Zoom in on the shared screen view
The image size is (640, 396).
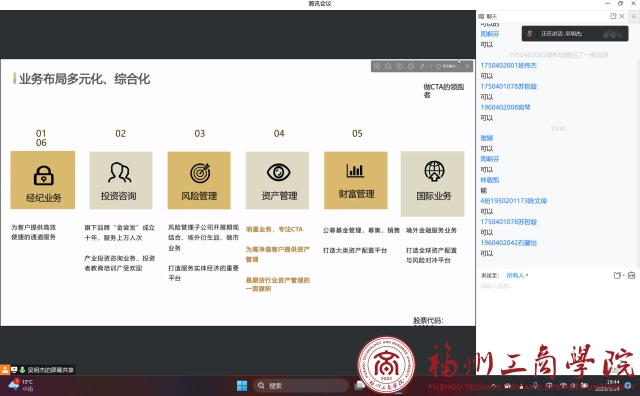377,66
